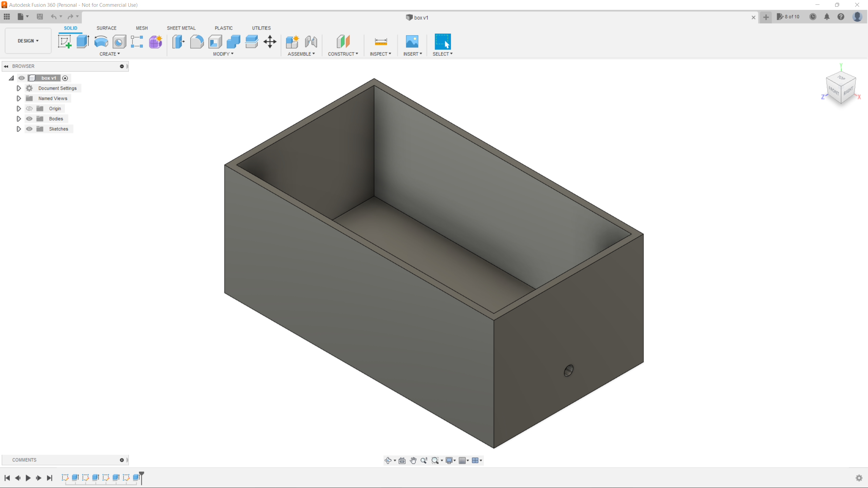Viewport: 868px width, 488px height.
Task: Select the Revolve tool icon
Action: (101, 42)
